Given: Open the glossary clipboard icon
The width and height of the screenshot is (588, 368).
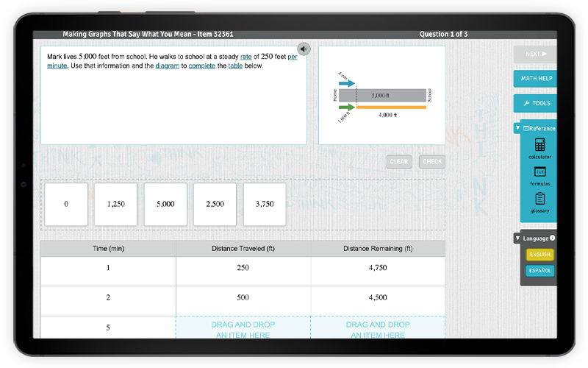Looking at the screenshot, I should click(x=539, y=199).
